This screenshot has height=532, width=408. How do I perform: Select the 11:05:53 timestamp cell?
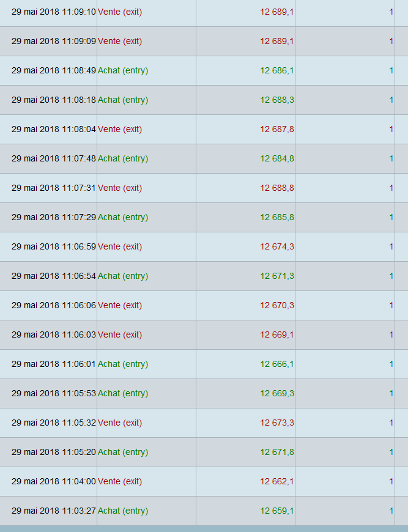[54, 393]
